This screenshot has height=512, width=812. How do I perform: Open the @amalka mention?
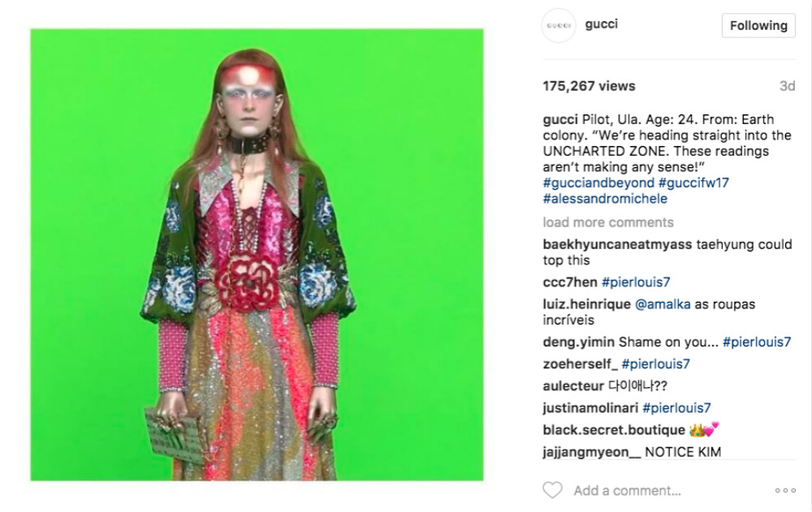click(x=663, y=304)
